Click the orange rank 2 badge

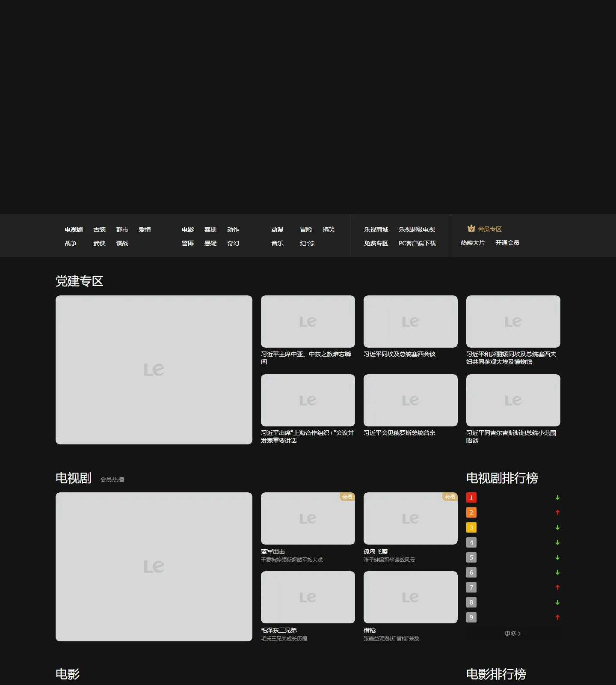471,512
